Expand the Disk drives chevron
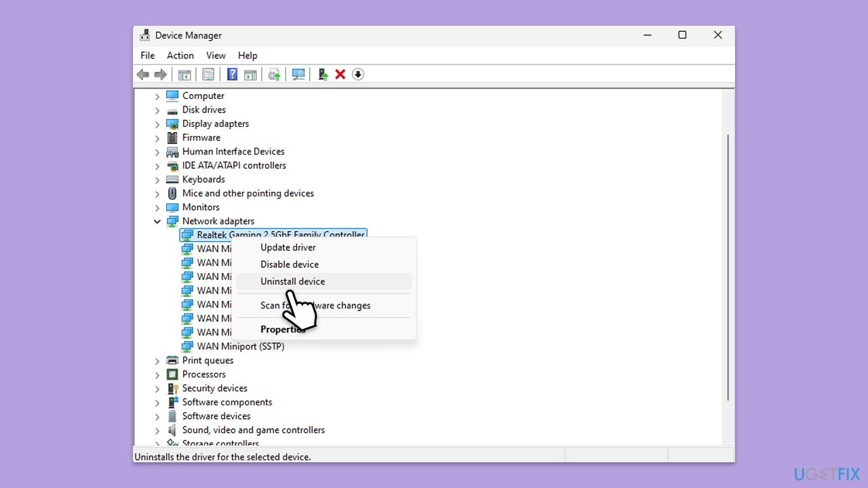 click(x=157, y=110)
